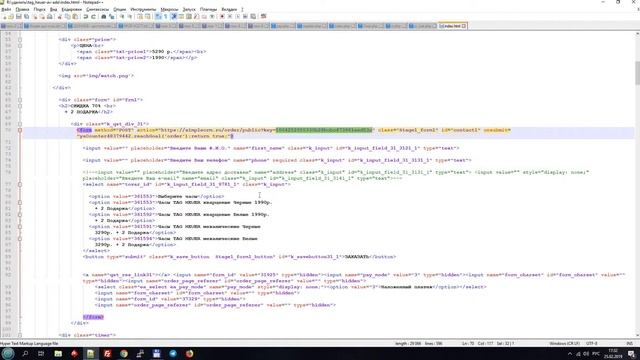Close the index.html tab
The height and width of the screenshot is (360, 640).
[x=464, y=26]
